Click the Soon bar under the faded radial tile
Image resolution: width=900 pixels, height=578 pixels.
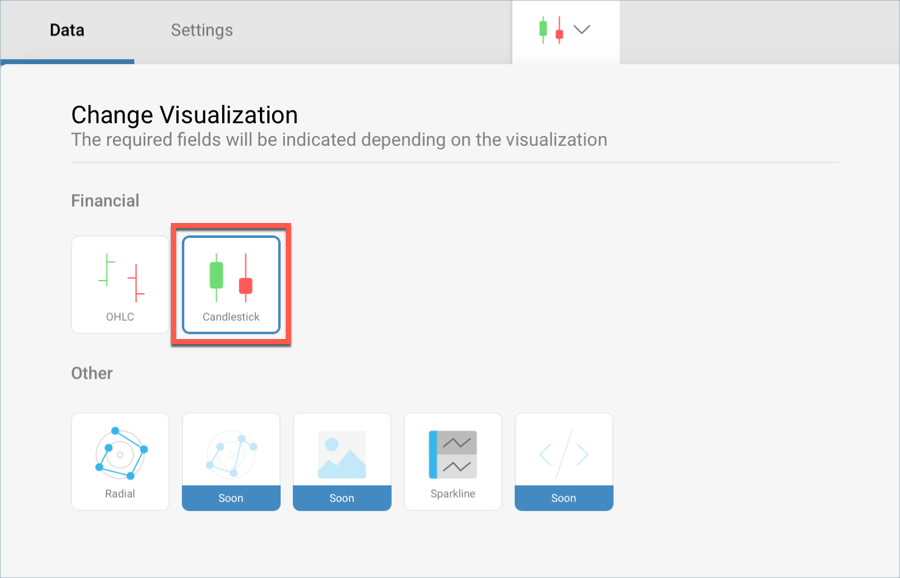point(231,498)
